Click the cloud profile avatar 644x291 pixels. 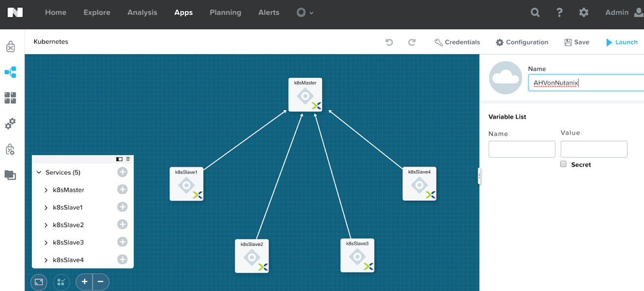505,78
